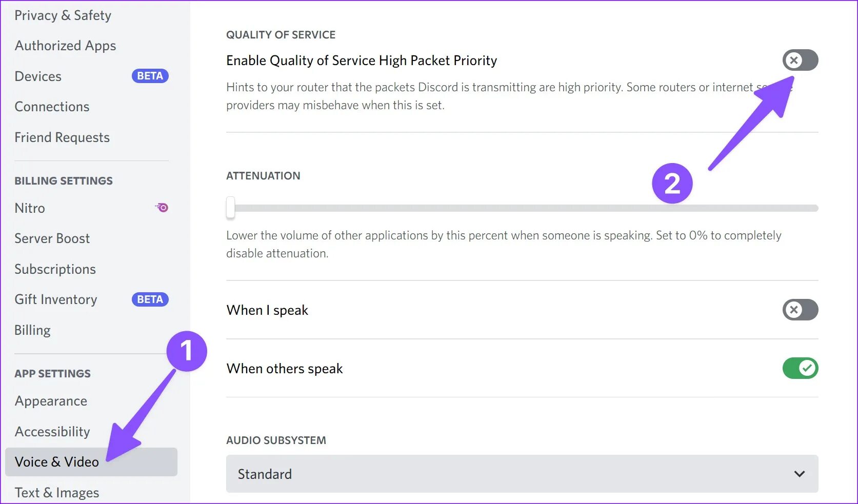Go to Subscriptions page
The height and width of the screenshot is (504, 858).
coord(55,269)
